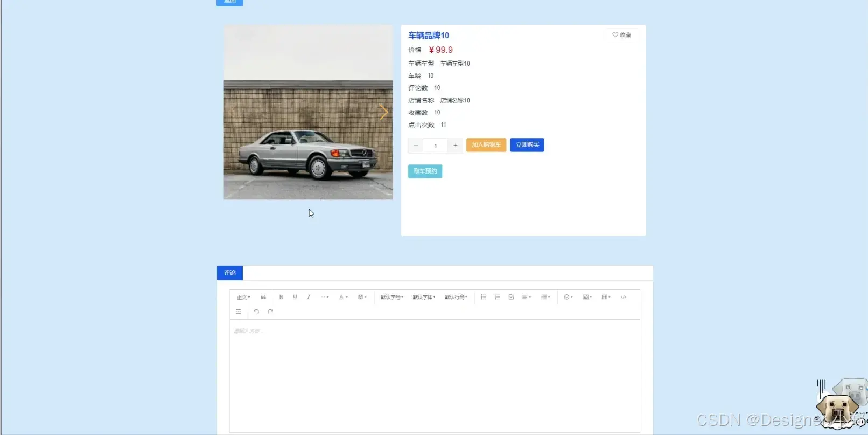Screen dimensions: 868x435
Task: Select the 评论 comments tab
Action: pos(230,273)
